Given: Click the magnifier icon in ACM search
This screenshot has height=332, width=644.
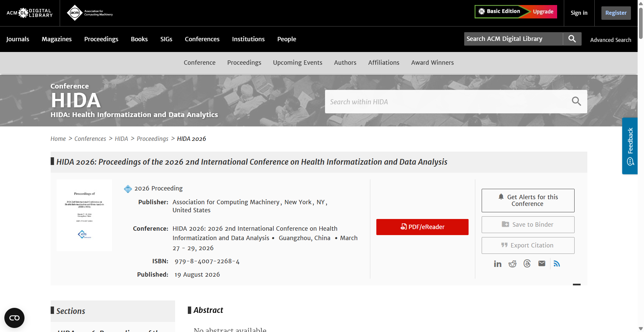Looking at the screenshot, I should (572, 39).
